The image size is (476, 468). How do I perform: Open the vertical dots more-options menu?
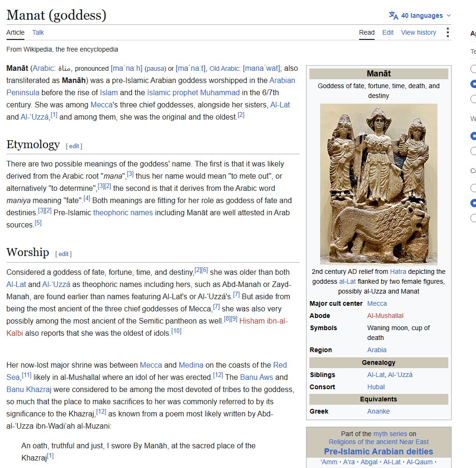click(448, 32)
